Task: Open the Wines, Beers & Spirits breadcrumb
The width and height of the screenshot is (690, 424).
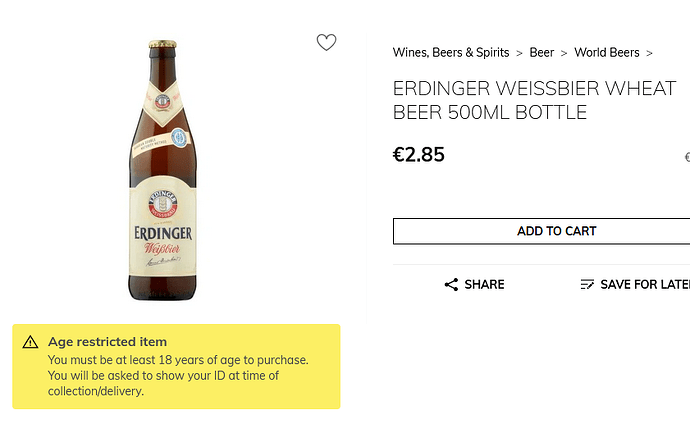Action: point(451,53)
